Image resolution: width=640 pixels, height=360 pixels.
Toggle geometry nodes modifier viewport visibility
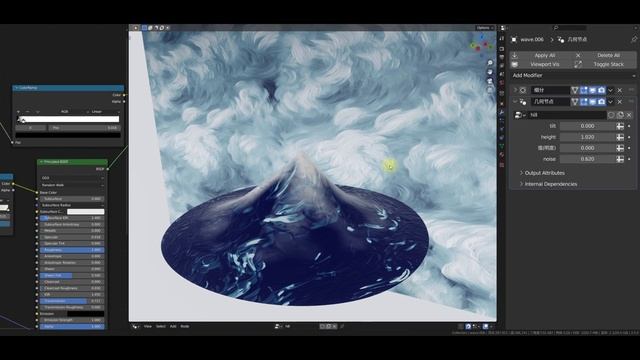593,102
